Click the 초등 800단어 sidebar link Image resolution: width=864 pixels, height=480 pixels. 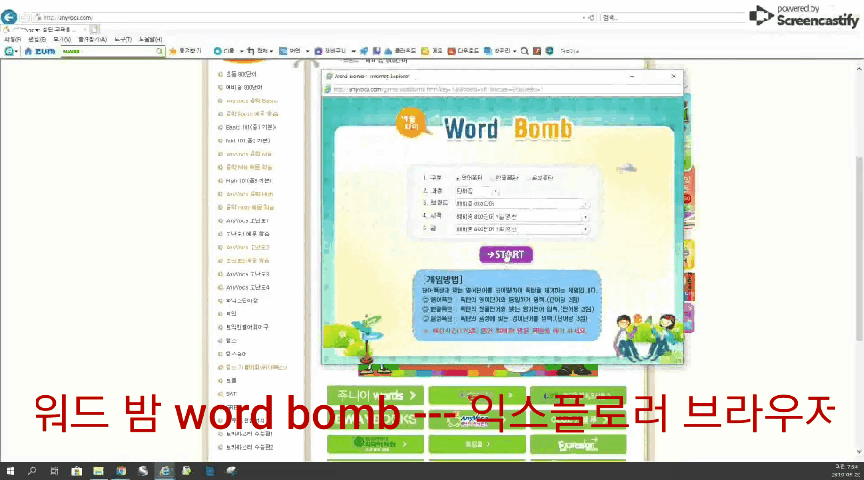[241, 74]
